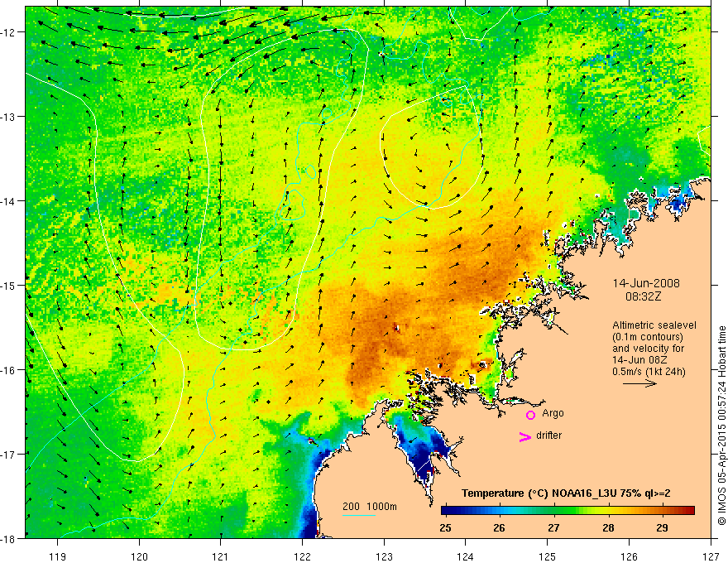Click the temperature colorbar near 29°C dark red
This screenshot has width=728, height=563.
point(663,511)
